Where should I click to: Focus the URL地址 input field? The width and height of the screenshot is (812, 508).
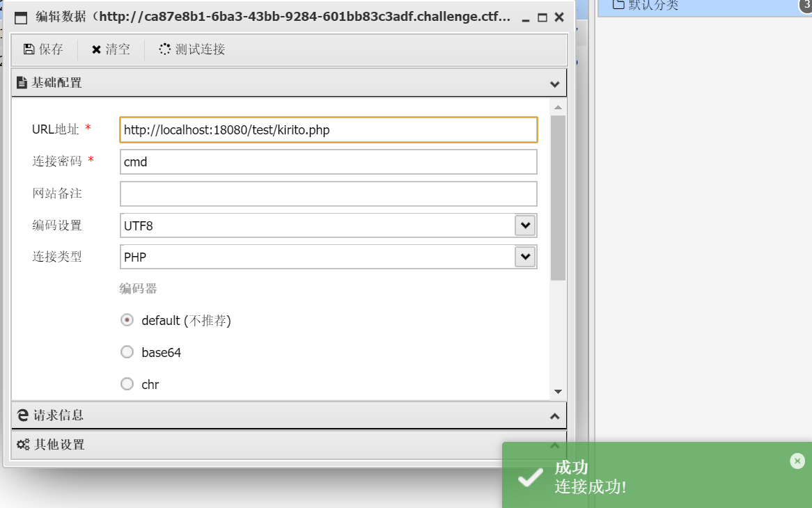(328, 130)
